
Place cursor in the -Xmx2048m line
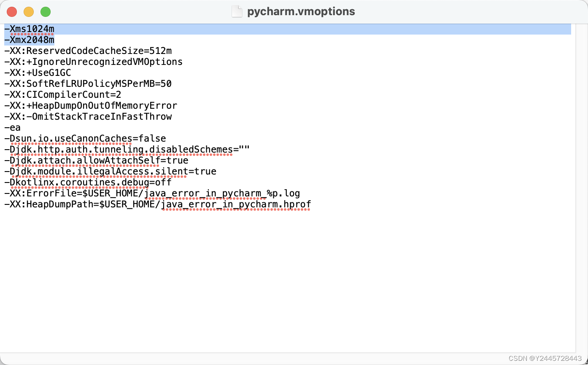coord(30,40)
